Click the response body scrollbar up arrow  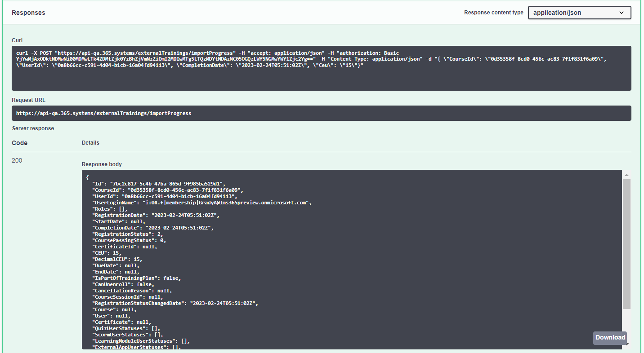coord(626,175)
